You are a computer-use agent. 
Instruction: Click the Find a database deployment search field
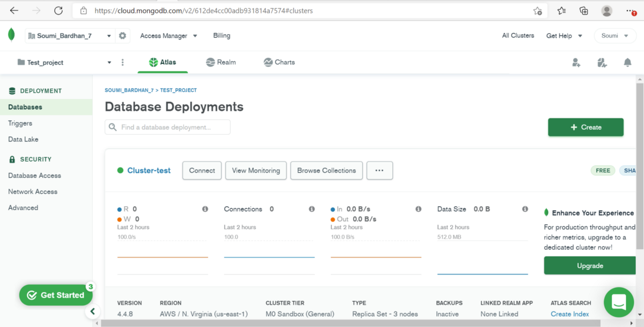pos(167,127)
